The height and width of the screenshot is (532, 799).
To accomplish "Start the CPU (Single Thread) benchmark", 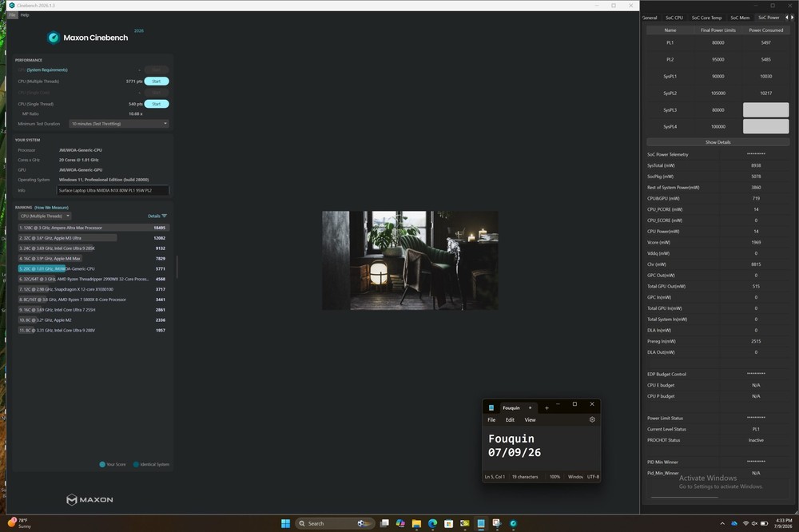I will point(157,104).
